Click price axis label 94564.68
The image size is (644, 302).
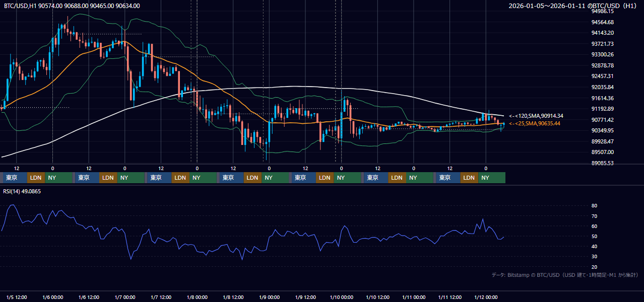(x=602, y=22)
